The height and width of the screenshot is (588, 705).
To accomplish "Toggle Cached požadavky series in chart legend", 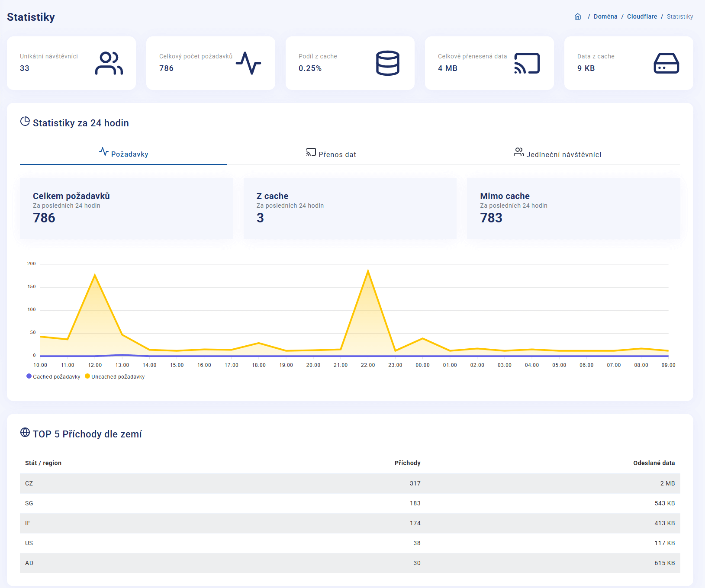I will point(53,377).
